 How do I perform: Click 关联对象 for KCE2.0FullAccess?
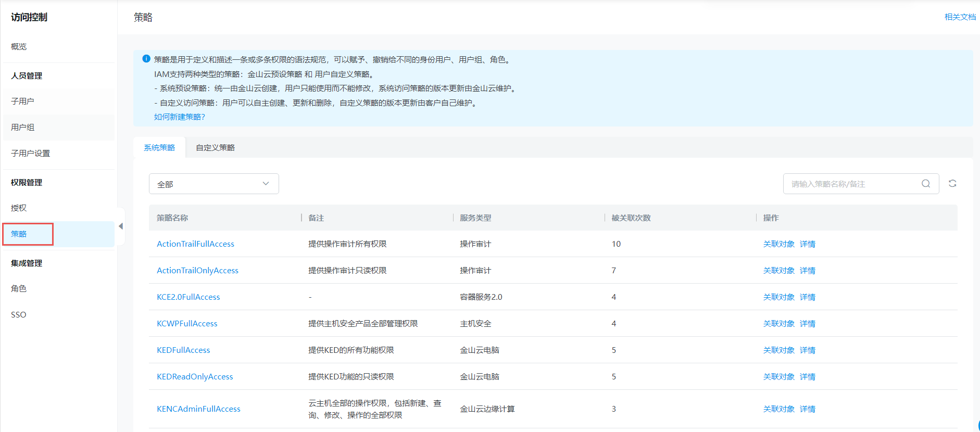778,297
